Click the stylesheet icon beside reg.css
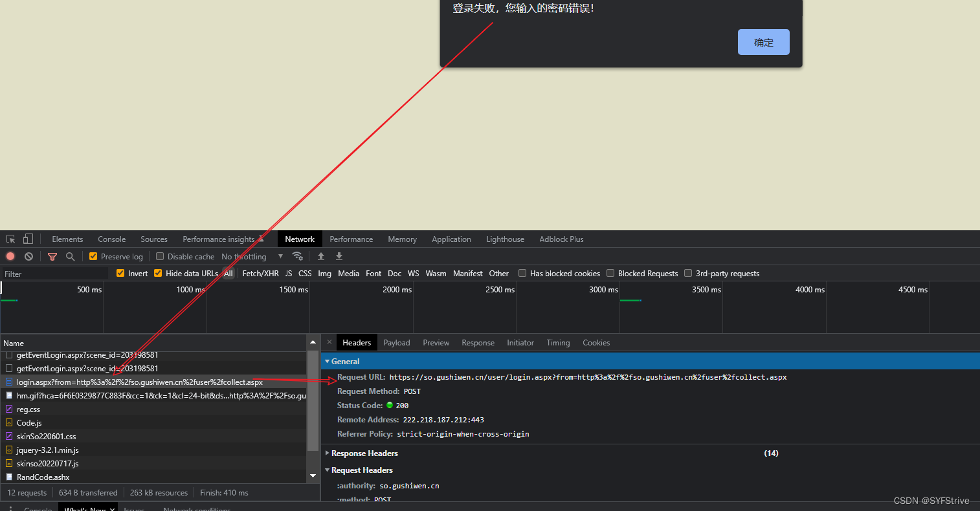This screenshot has height=511, width=980. tap(9, 409)
